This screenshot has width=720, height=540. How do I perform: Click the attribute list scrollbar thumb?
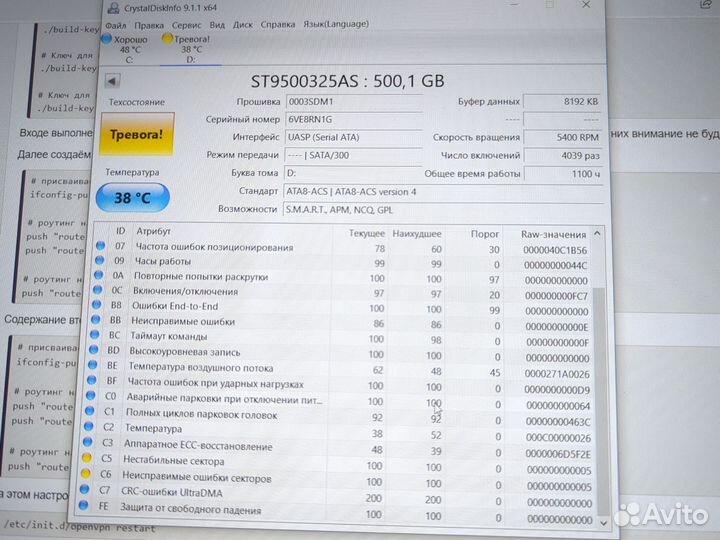pyautogui.click(x=602, y=402)
